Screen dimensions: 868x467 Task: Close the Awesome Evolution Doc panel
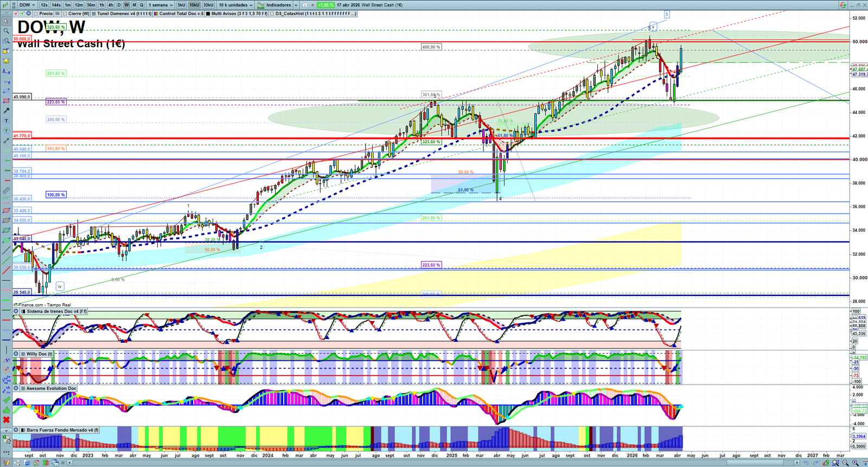click(16, 388)
